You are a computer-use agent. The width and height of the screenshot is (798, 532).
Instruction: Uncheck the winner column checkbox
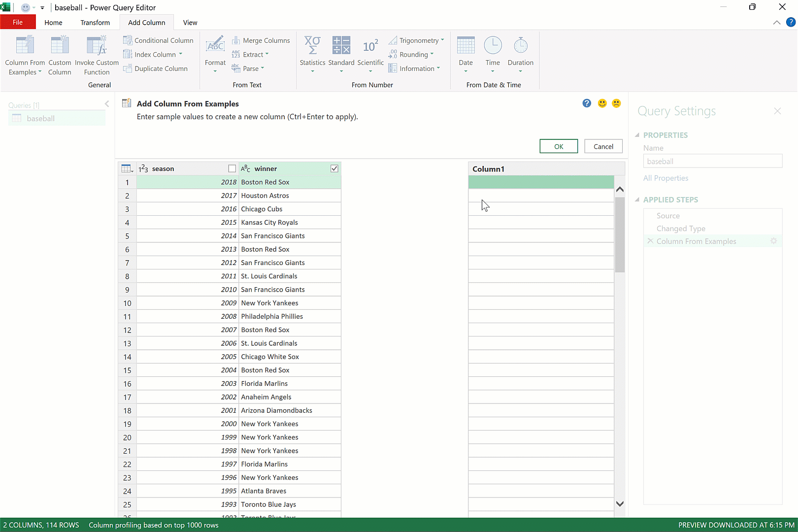(334, 168)
